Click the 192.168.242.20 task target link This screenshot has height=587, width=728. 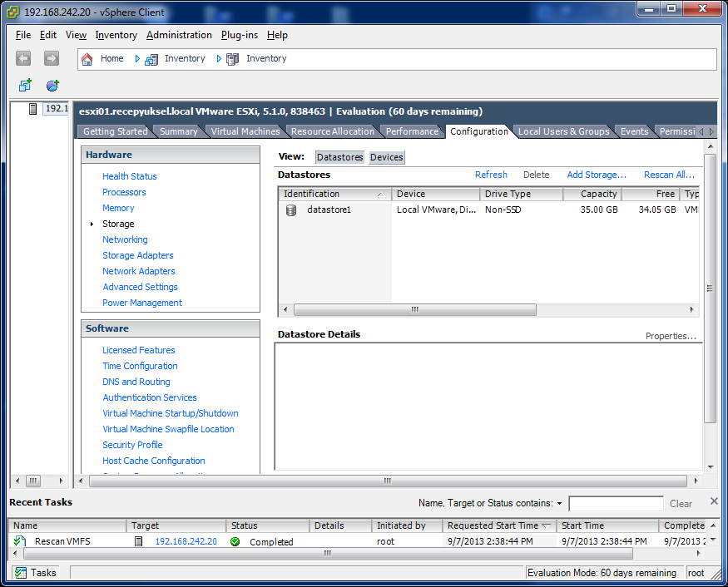point(186,541)
